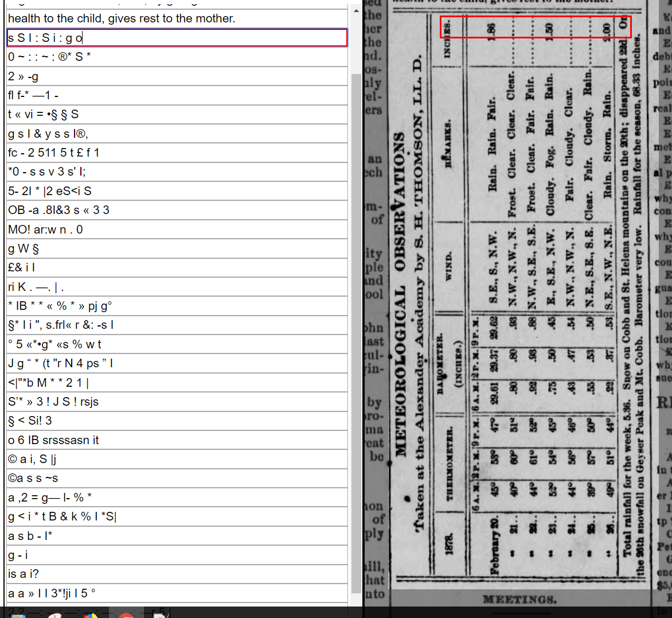Viewport: 672px width, 618px height.
Task: Click the line 'MO! ar:w n . 0'
Action: coord(177,230)
